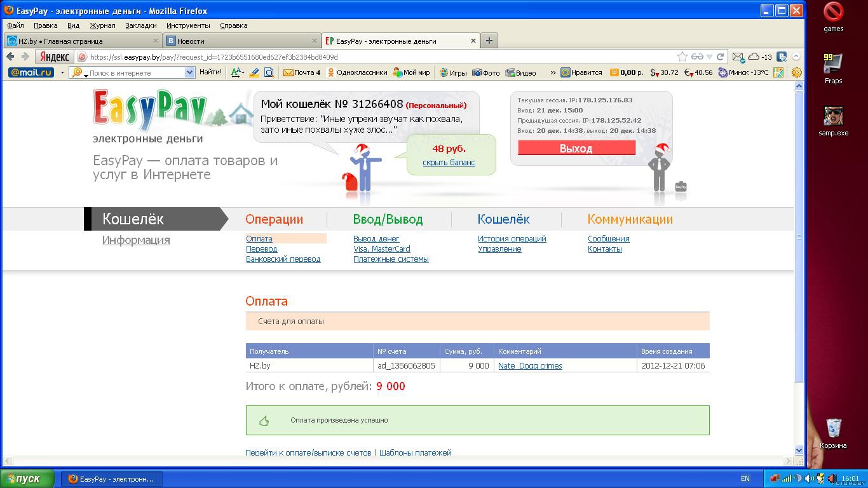Open Игры toolbar shortcut

click(453, 72)
